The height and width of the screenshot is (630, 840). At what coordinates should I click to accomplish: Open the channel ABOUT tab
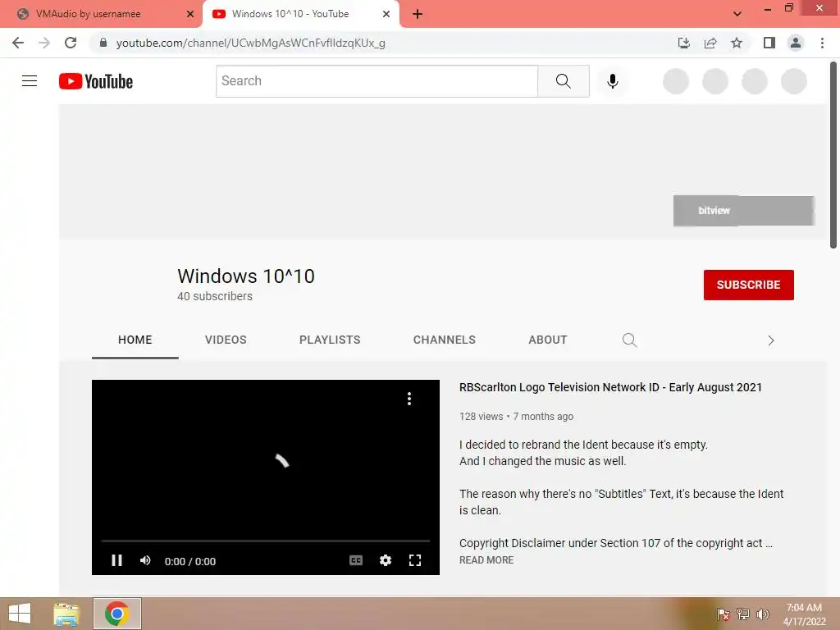coord(547,340)
